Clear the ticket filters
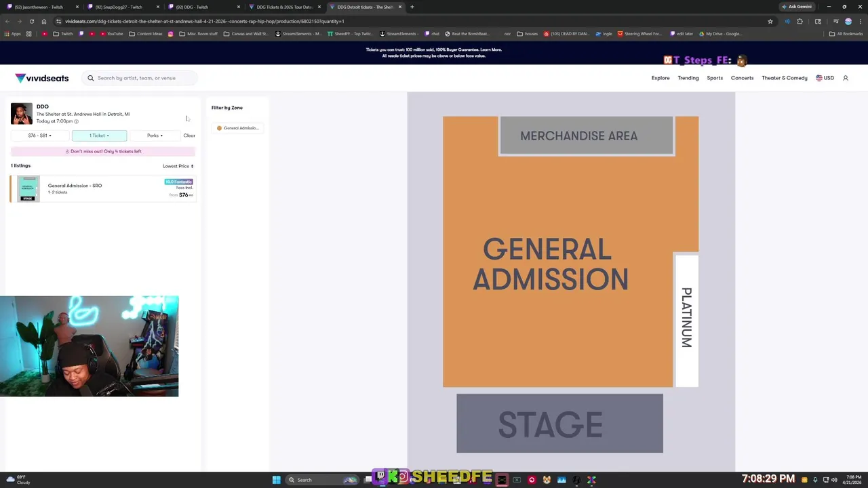 pos(189,136)
